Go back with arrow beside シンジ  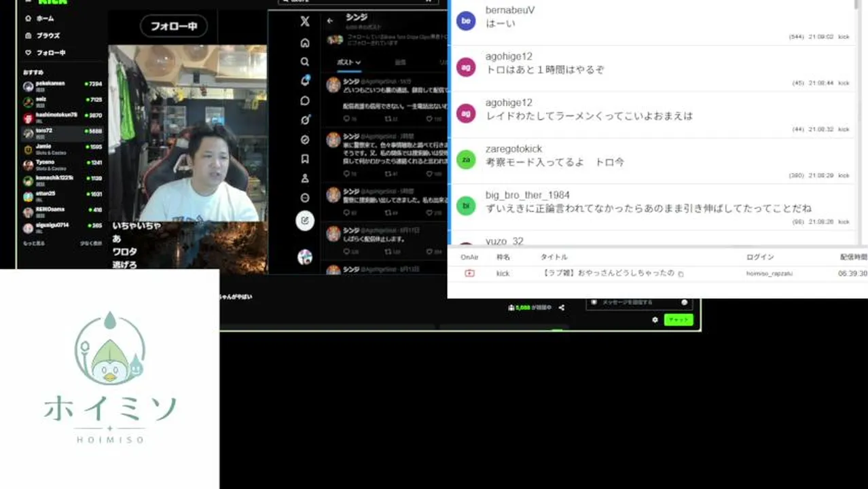[x=330, y=20]
